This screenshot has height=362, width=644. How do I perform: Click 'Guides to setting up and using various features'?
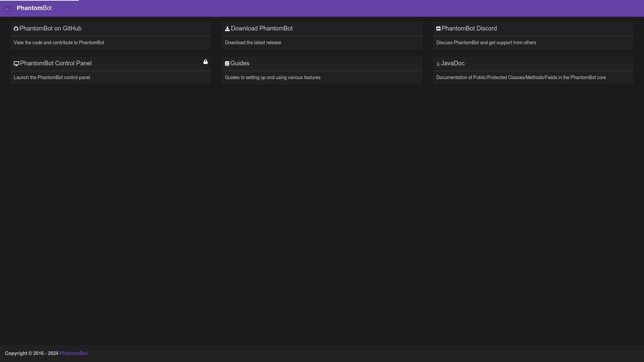click(x=272, y=77)
